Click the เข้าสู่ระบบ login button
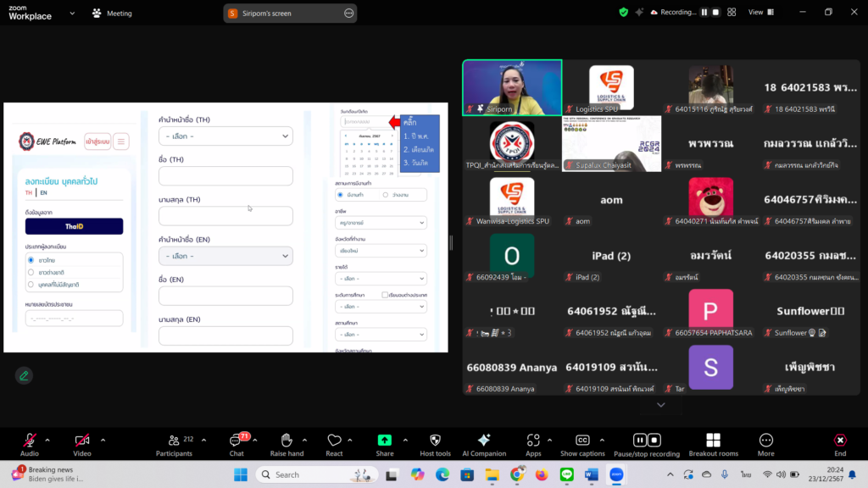 (97, 141)
